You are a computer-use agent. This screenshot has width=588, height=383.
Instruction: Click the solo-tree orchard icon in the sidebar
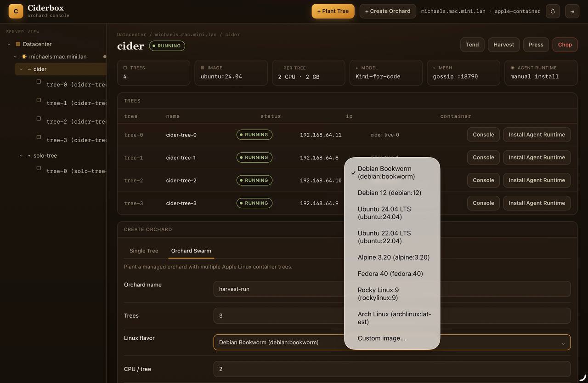(29, 155)
